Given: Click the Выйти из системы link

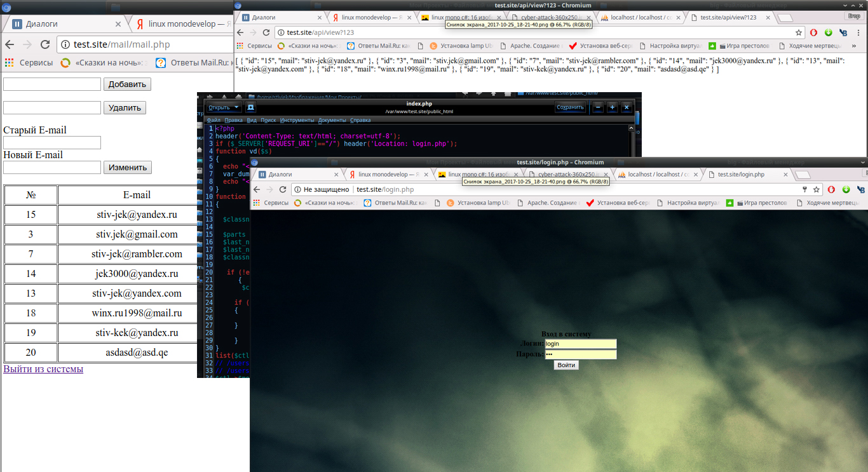Looking at the screenshot, I should click(43, 369).
